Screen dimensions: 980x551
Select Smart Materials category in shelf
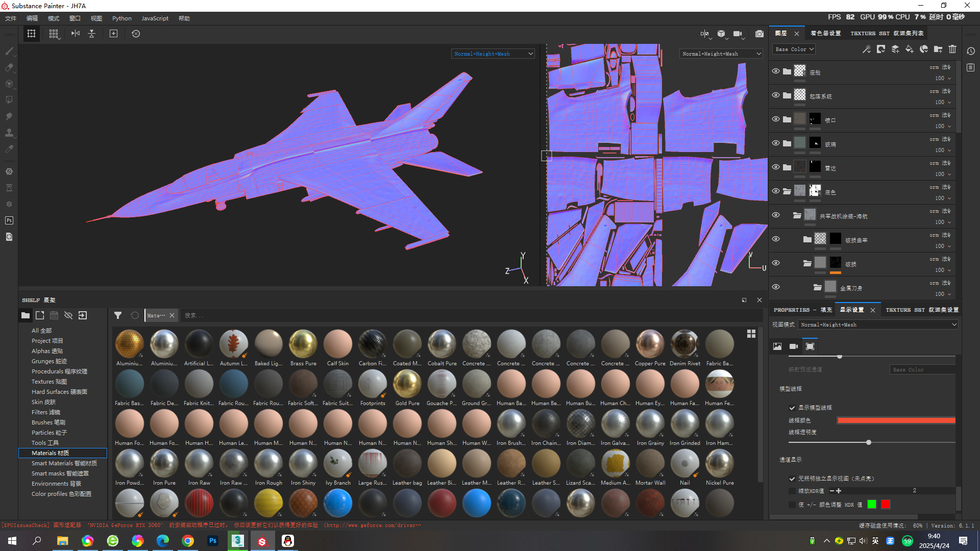pyautogui.click(x=64, y=463)
